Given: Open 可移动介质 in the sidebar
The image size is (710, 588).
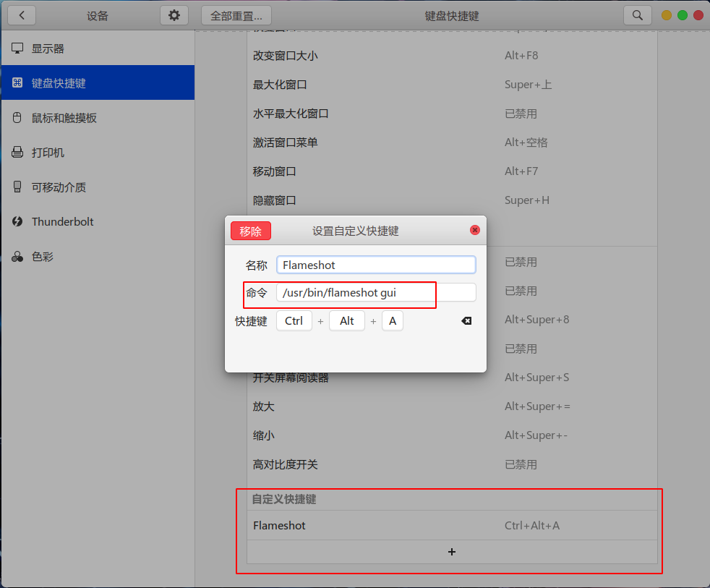Looking at the screenshot, I should point(98,187).
